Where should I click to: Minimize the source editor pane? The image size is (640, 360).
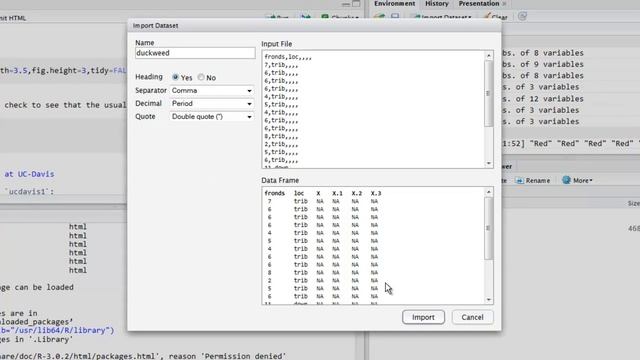pyautogui.click(x=346, y=4)
